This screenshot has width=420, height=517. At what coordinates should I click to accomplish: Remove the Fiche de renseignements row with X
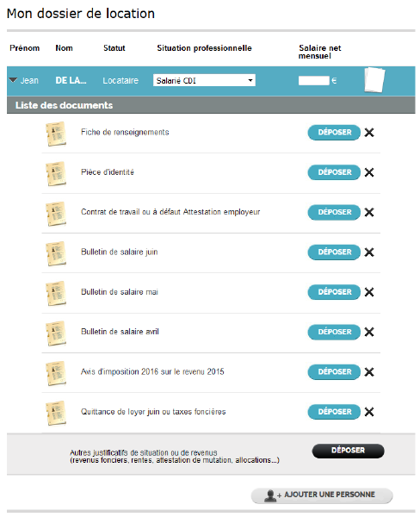369,133
